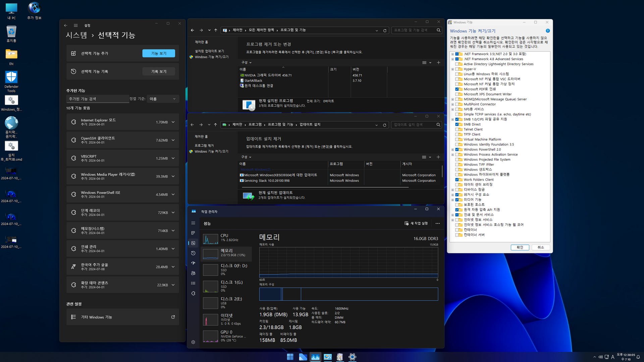This screenshot has height=362, width=644.
Task: Uncheck Microsoft PDF 인쇄 feature checkbox
Action: pos(457,89)
